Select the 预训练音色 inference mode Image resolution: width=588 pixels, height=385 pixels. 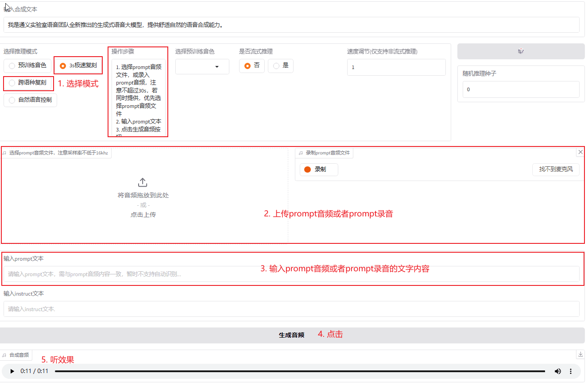point(27,65)
